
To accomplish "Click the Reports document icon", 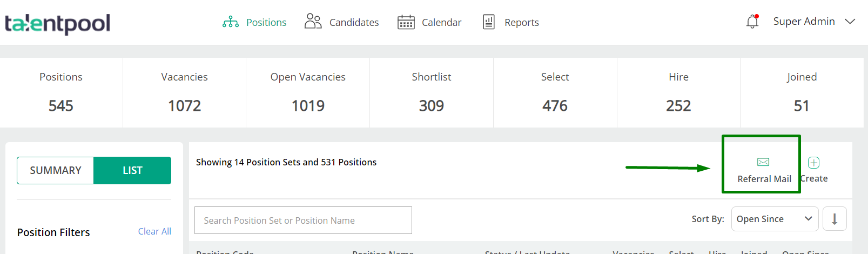I will (x=489, y=22).
